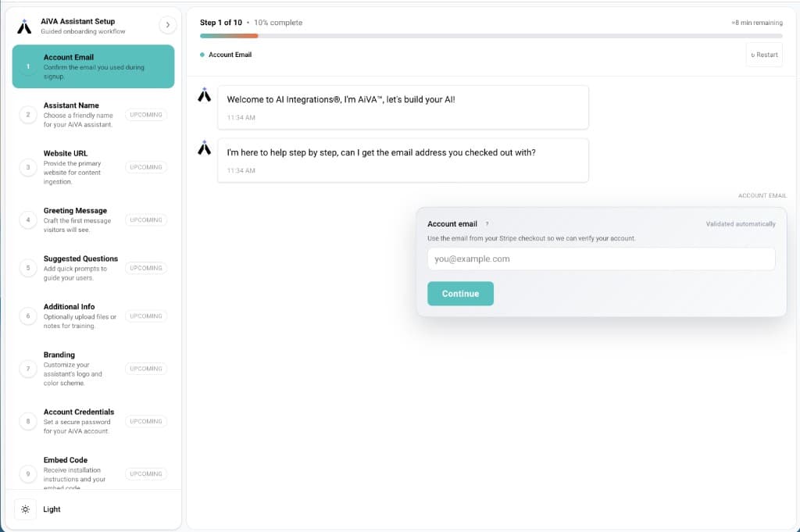Viewport: 800px width, 532px height.
Task: Select the Branding step
Action: (94, 368)
